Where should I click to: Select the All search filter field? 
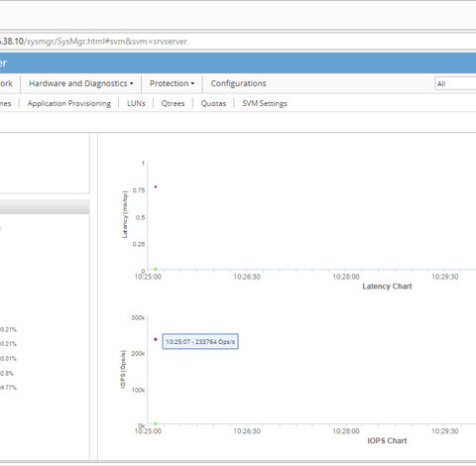tap(455, 84)
